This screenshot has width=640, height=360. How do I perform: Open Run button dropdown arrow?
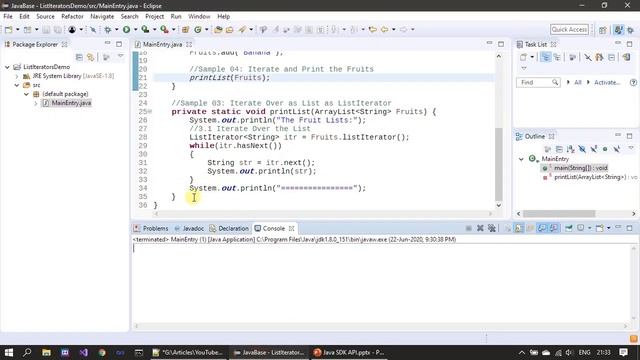click(x=135, y=29)
